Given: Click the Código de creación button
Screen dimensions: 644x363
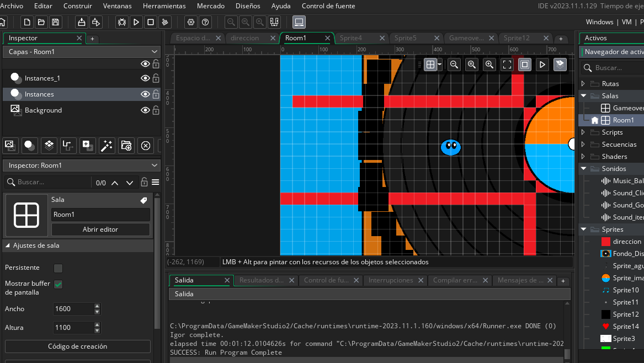Looking at the screenshot, I should [77, 346].
